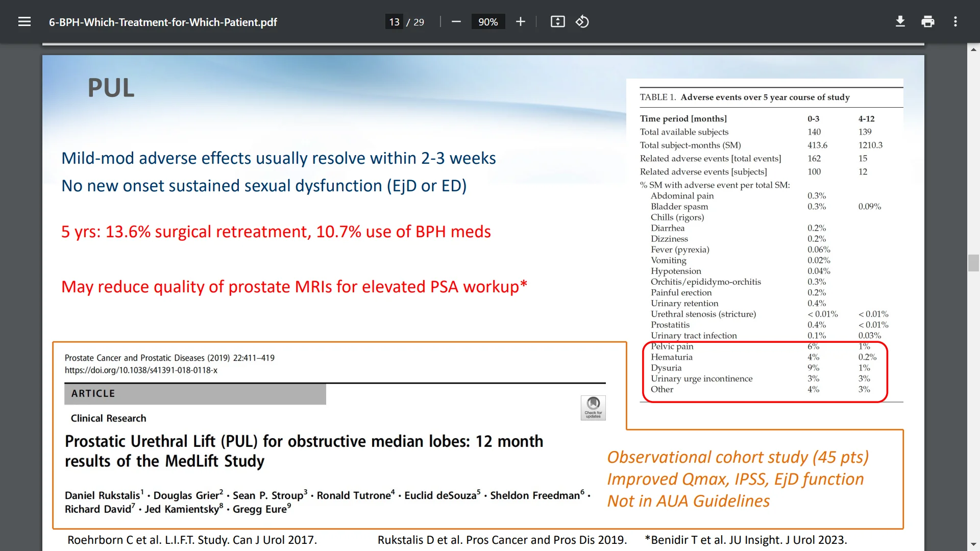
Task: Toggle fit to page view
Action: (x=557, y=21)
